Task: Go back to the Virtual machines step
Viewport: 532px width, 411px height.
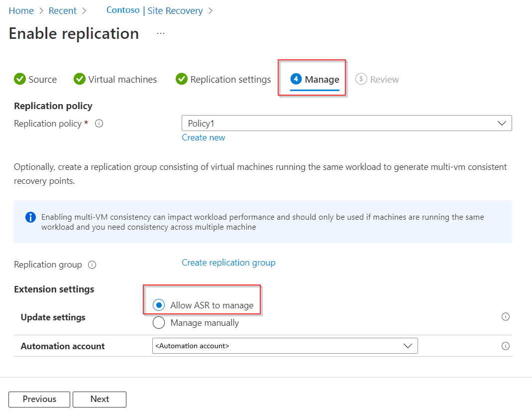Action: (x=115, y=79)
